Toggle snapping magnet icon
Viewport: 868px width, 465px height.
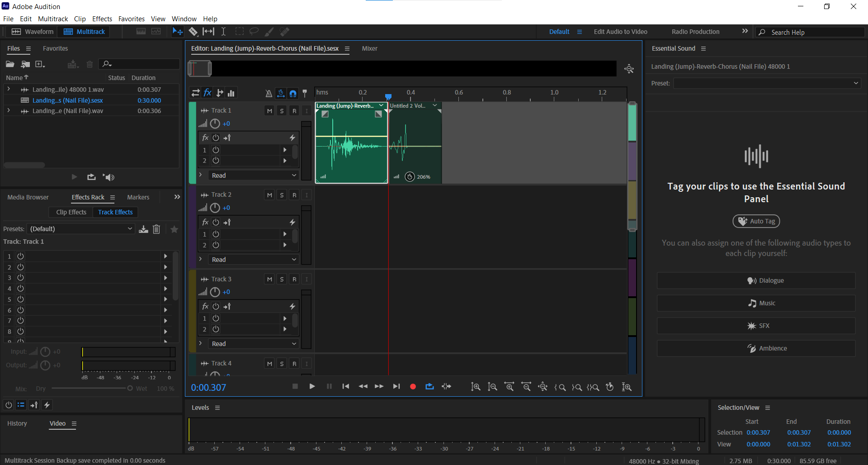[x=293, y=94]
